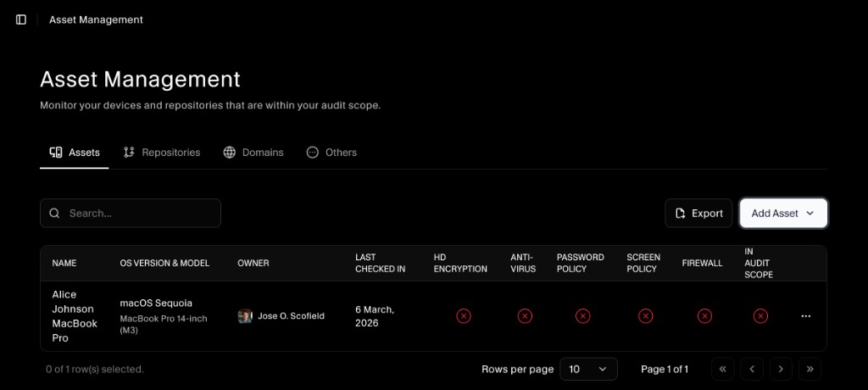Click the Alice Johnson MacBook Pro name
The height and width of the screenshot is (390, 868).
click(75, 316)
